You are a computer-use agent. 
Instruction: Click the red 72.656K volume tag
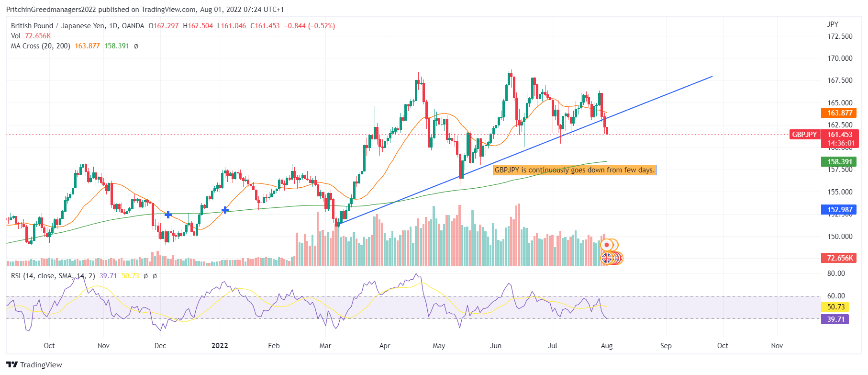(x=840, y=258)
